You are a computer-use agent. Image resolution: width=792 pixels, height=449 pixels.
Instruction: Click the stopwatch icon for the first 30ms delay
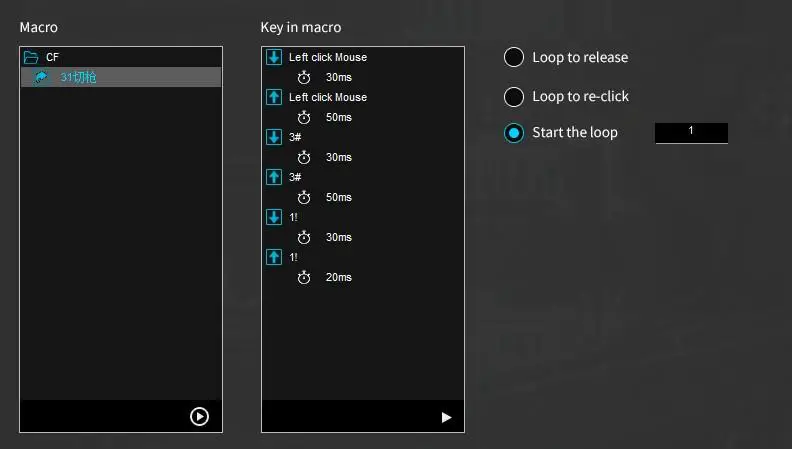tap(304, 77)
